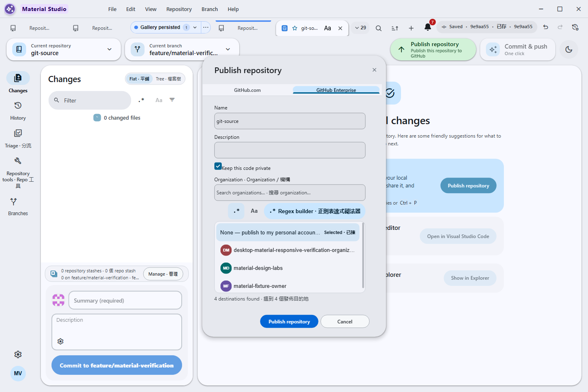Open the Edit menu
The image size is (588, 392).
point(131,9)
